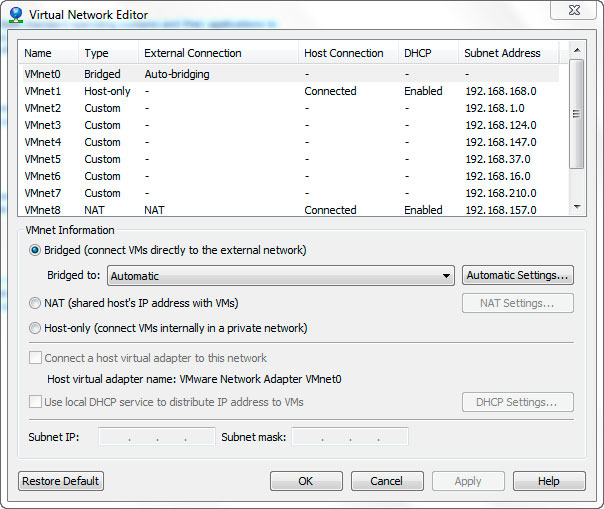604x509 pixels.
Task: Click subnet address 192.168.37.0
Action: pyautogui.click(x=498, y=159)
